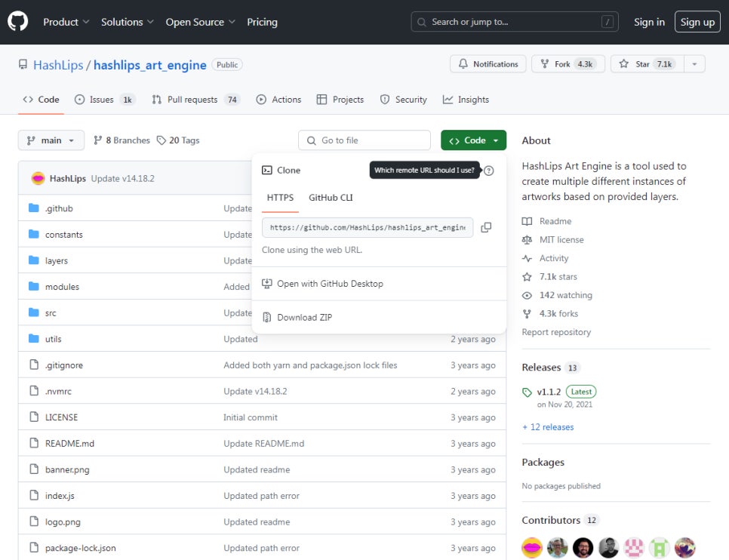
Task: Switch to the Pull requests tab
Action: pyautogui.click(x=195, y=100)
